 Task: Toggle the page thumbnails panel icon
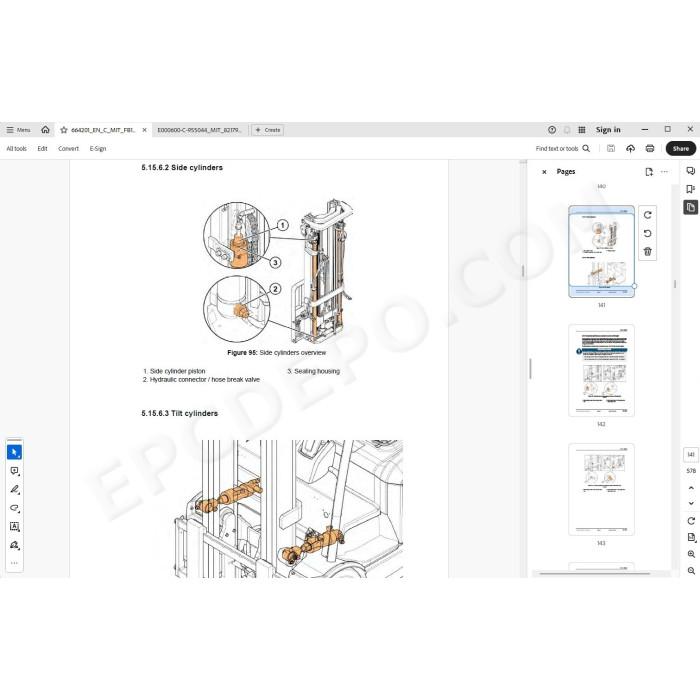(x=690, y=207)
